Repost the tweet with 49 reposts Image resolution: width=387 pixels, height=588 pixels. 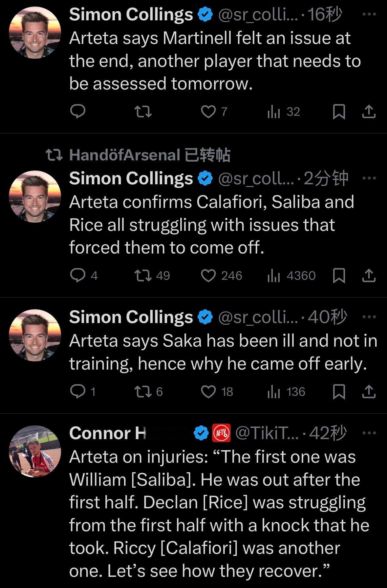point(143,275)
